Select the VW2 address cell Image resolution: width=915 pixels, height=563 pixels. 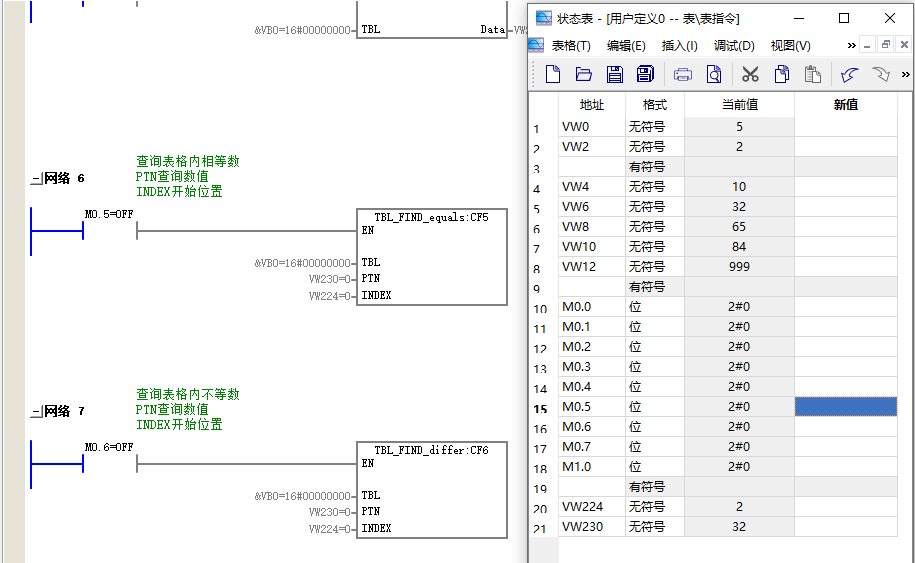point(592,146)
